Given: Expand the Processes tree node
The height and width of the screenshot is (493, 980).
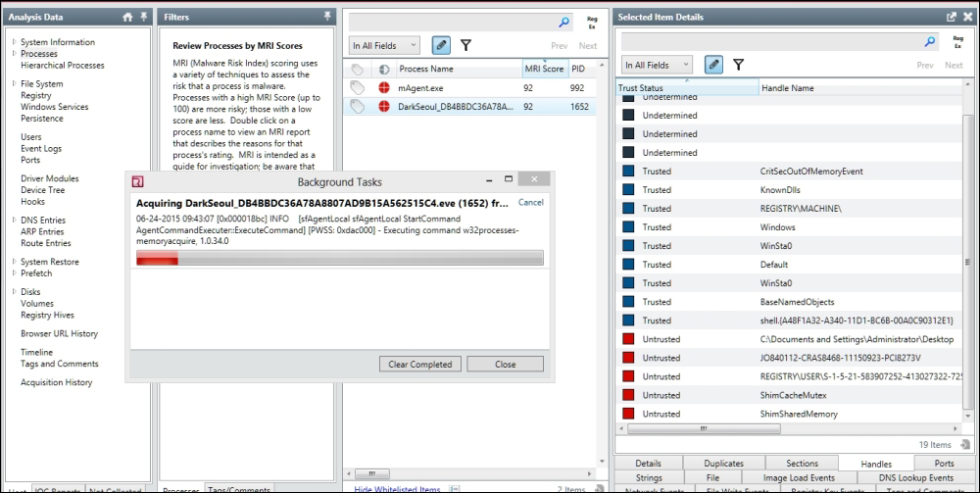Looking at the screenshot, I should coord(15,54).
